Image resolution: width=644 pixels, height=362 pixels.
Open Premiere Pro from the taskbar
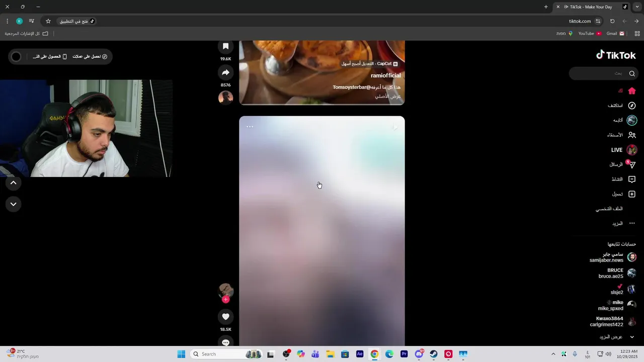[404, 354]
